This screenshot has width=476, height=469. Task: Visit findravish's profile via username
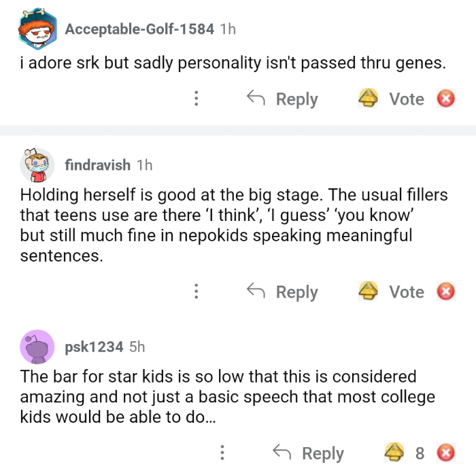click(97, 164)
